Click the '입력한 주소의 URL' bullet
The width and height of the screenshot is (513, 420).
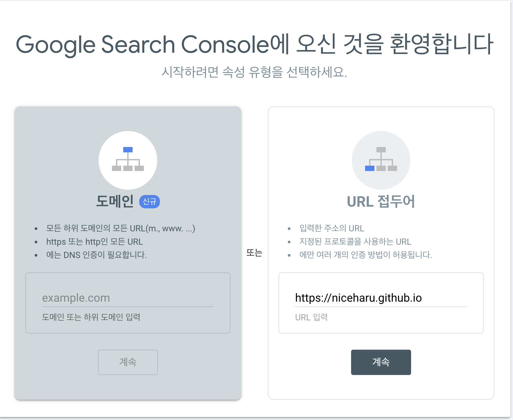tap(332, 228)
